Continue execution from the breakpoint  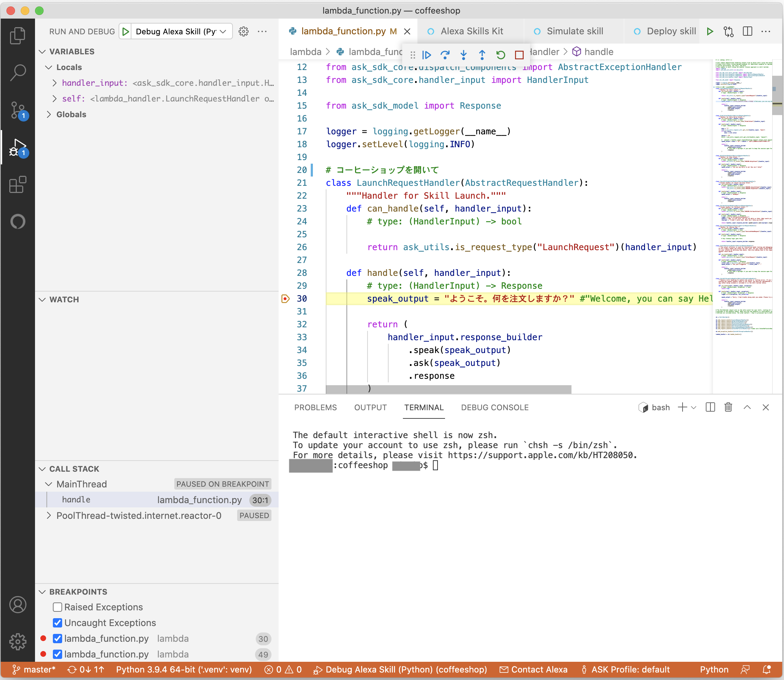pyautogui.click(x=427, y=55)
